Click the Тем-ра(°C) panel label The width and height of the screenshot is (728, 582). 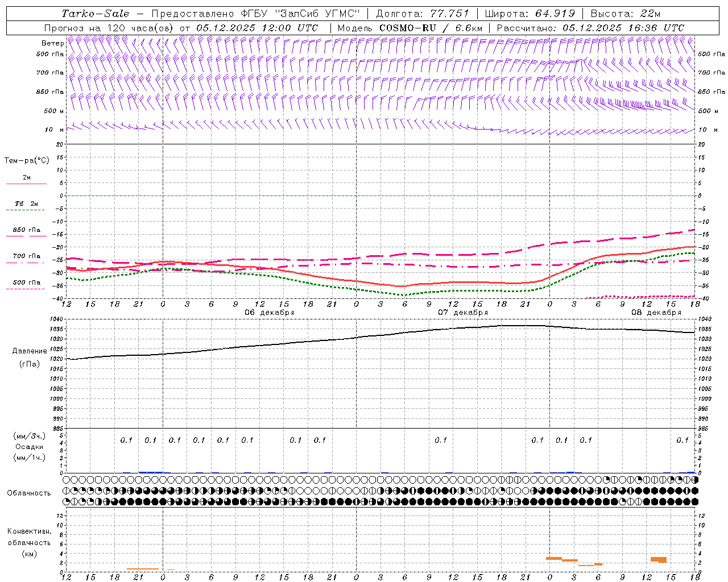click(27, 161)
